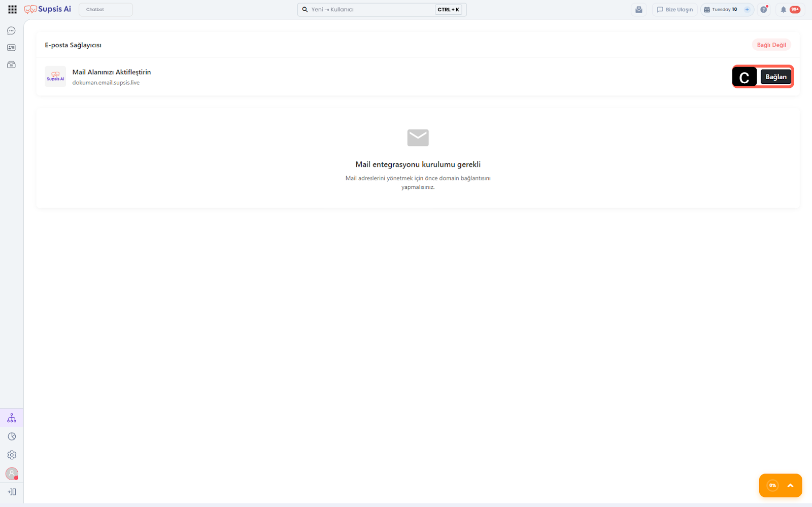Click the Bize Ulaşın button

(x=674, y=10)
